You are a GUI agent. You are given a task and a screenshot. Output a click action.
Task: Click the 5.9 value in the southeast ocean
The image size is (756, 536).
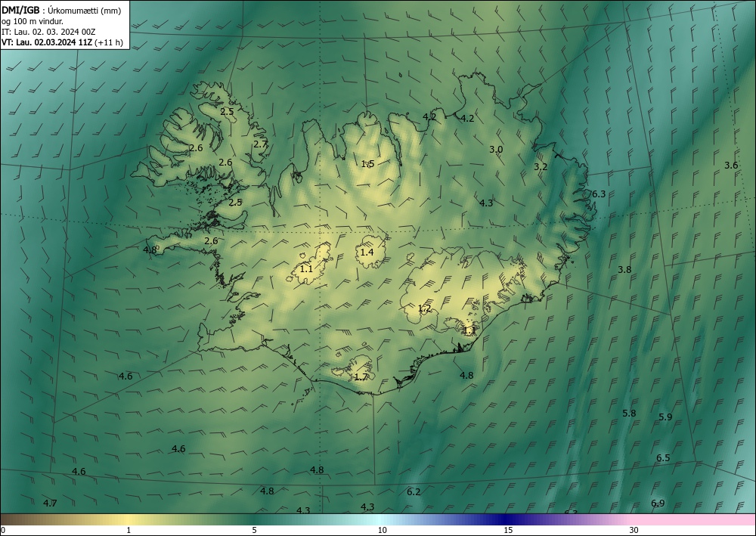(x=665, y=417)
